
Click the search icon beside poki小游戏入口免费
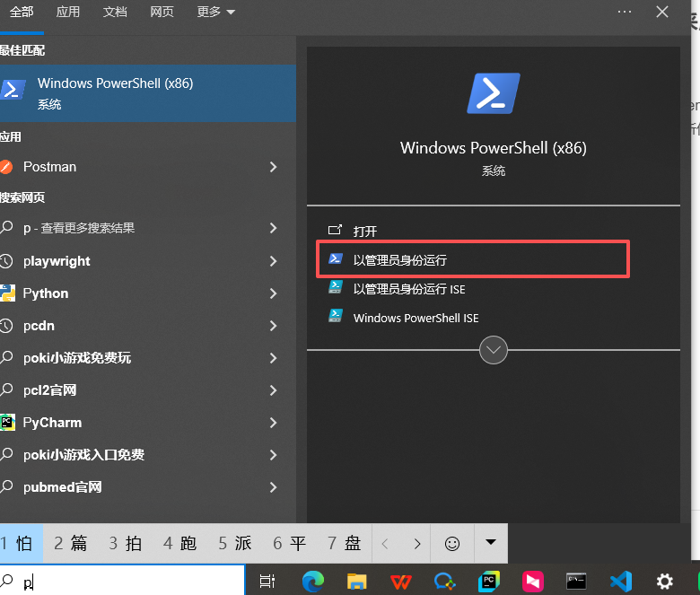[x=6, y=454]
